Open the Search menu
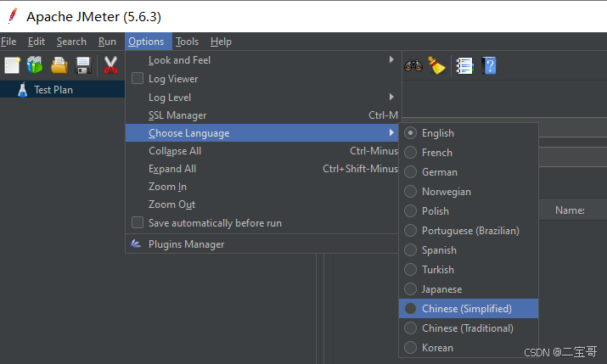607x364 pixels. click(71, 42)
